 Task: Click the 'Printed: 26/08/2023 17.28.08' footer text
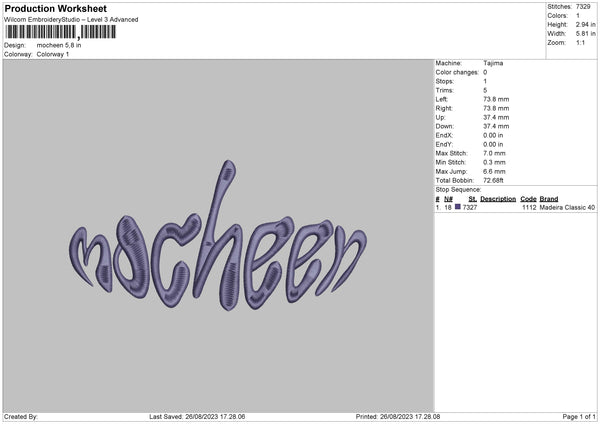398,417
